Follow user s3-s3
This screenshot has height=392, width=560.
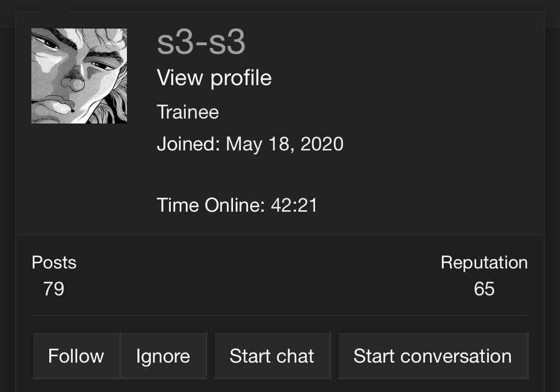[x=76, y=356]
